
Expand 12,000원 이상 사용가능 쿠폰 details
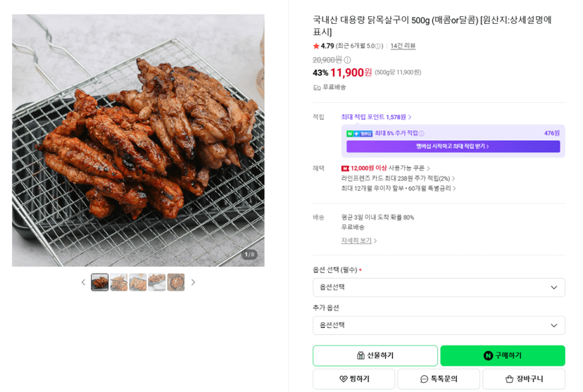(386, 168)
